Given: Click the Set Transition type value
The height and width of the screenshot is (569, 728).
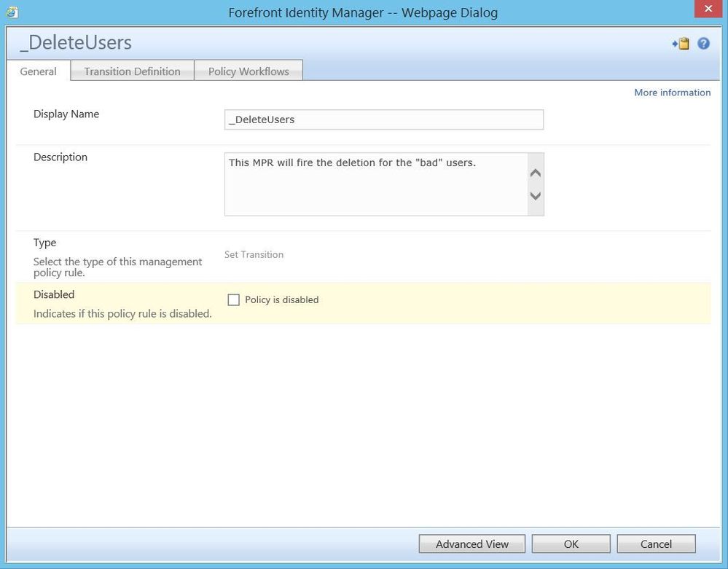Looking at the screenshot, I should point(254,254).
